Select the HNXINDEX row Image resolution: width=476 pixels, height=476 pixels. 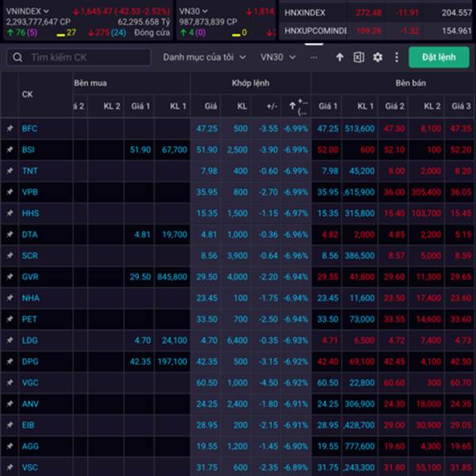pyautogui.click(x=377, y=13)
